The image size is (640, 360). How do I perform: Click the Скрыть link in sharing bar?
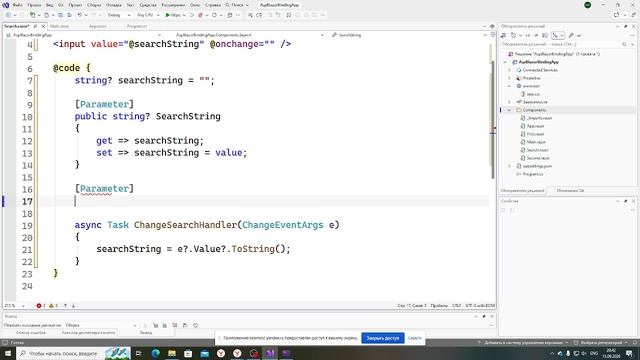(x=415, y=338)
